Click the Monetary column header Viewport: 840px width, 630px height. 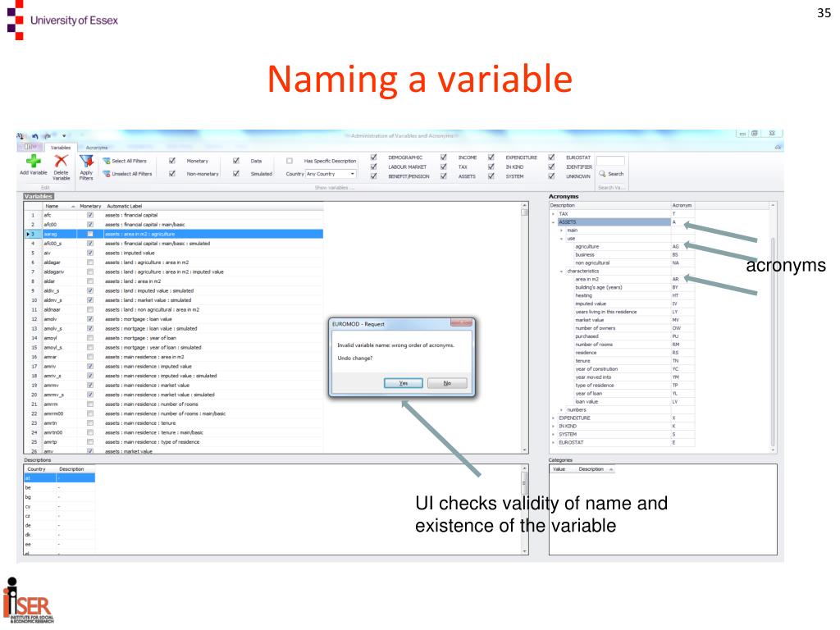point(90,206)
